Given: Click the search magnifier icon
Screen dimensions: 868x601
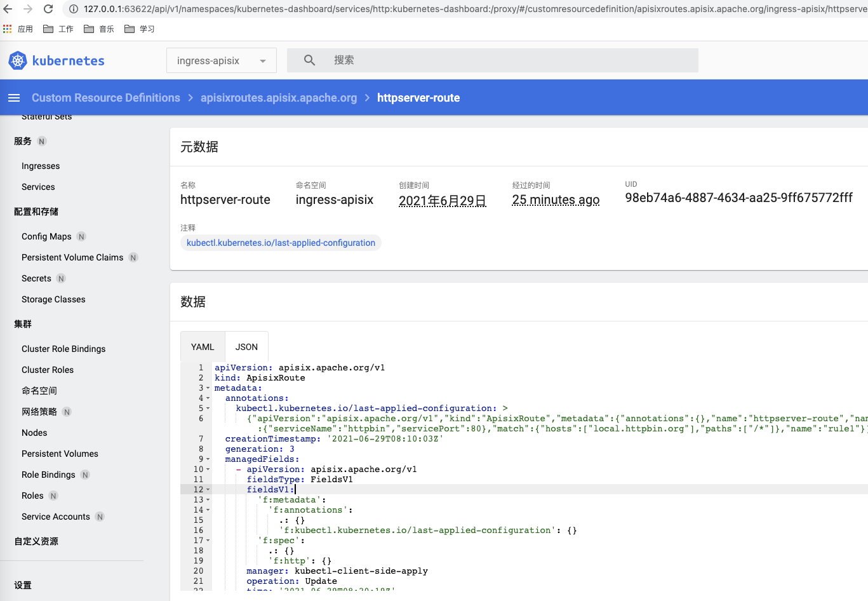Looking at the screenshot, I should (309, 60).
